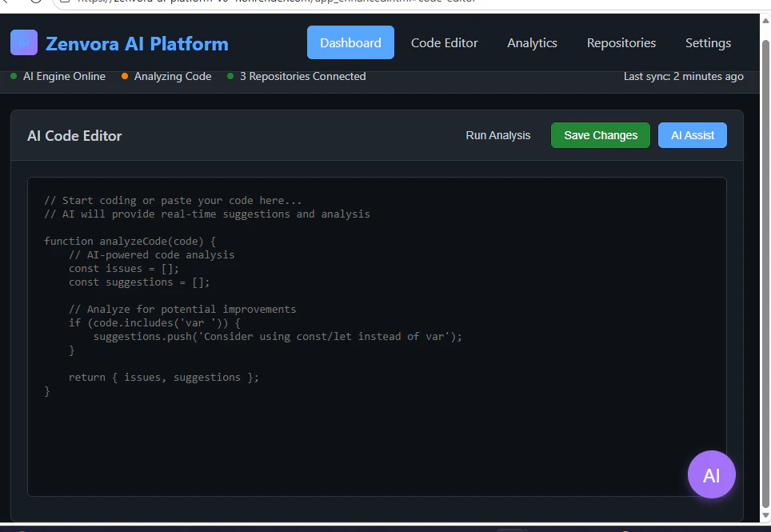771x532 pixels.
Task: Select the Repositories tab
Action: (x=621, y=43)
